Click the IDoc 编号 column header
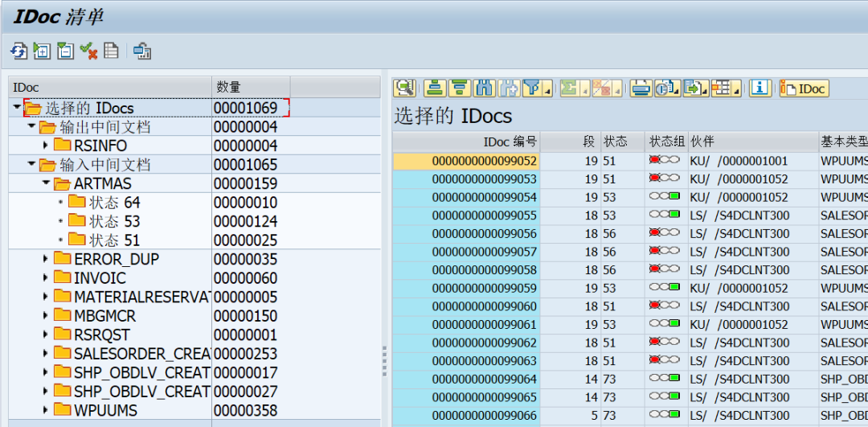 click(x=467, y=142)
